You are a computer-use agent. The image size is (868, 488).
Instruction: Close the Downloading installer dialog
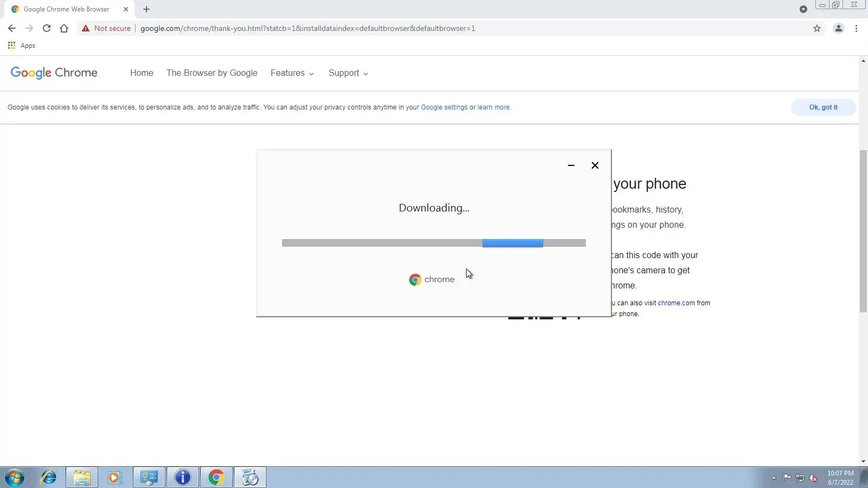[x=595, y=165]
